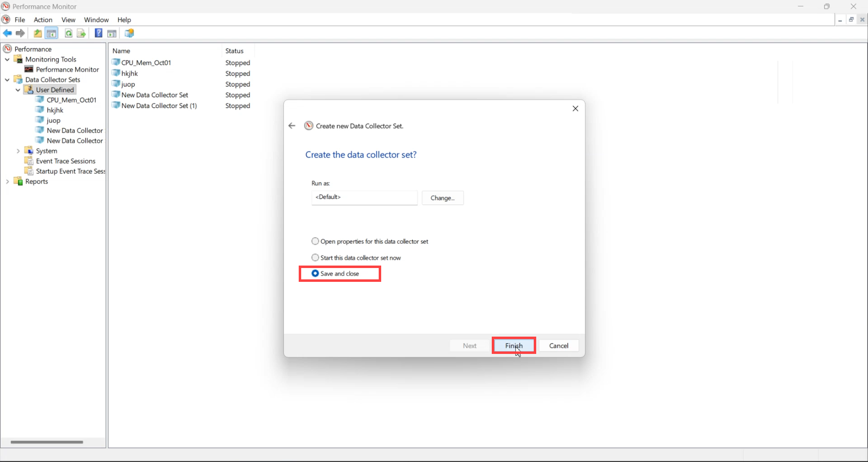The image size is (868, 462).
Task: Open the File menu
Action: click(x=20, y=20)
